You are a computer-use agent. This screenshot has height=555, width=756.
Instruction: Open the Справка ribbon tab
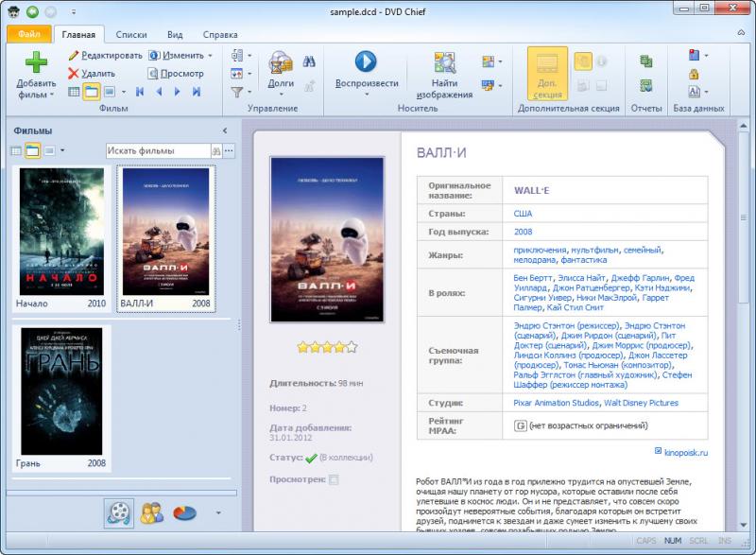point(220,35)
